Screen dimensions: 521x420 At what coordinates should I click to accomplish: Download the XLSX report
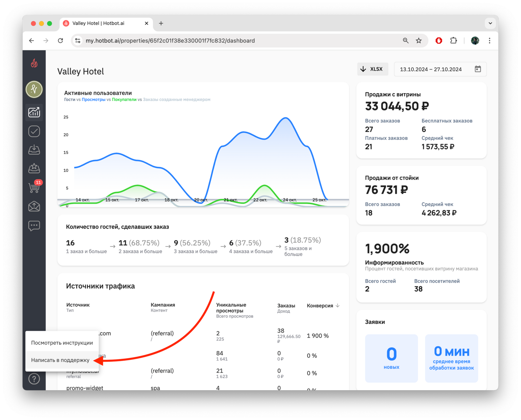coord(372,69)
